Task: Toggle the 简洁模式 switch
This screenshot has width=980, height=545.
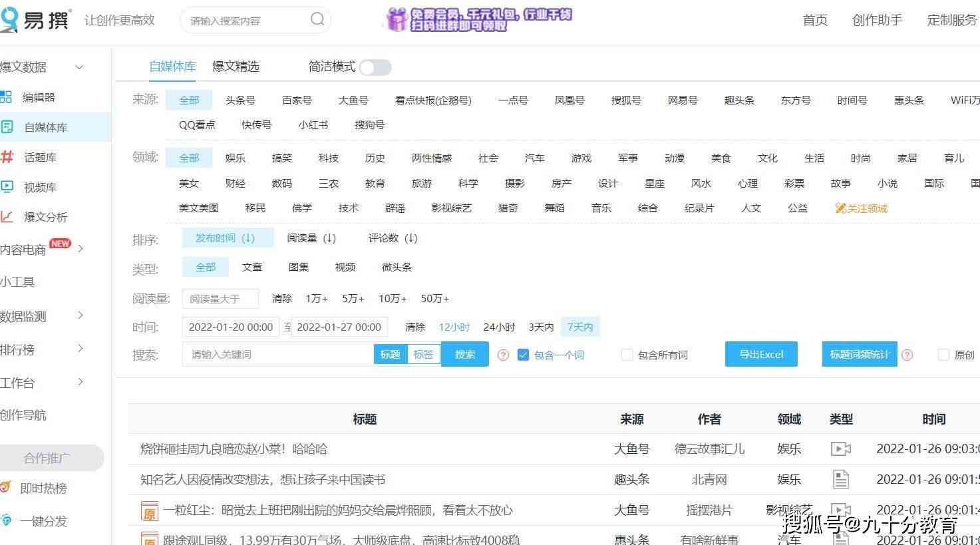Action: [375, 67]
